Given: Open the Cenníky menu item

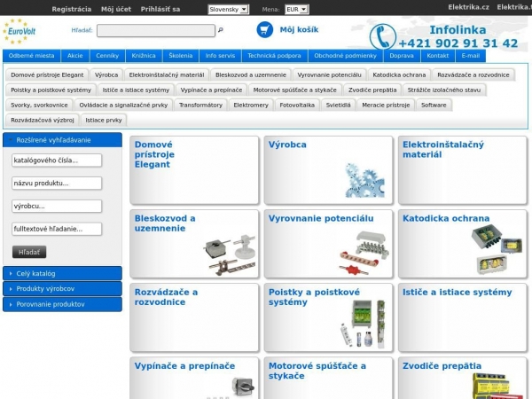Looking at the screenshot, I should click(x=107, y=56).
